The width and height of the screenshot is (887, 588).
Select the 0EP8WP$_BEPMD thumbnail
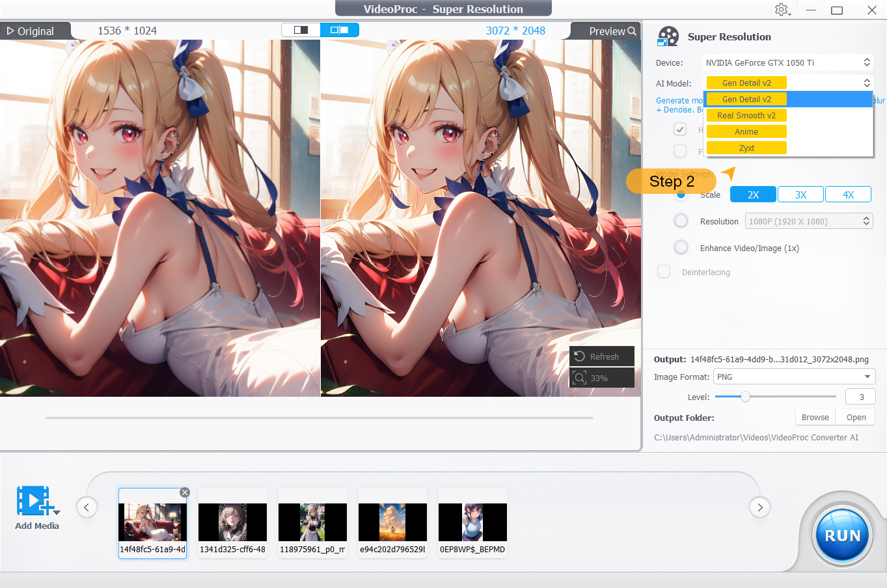coord(472,522)
